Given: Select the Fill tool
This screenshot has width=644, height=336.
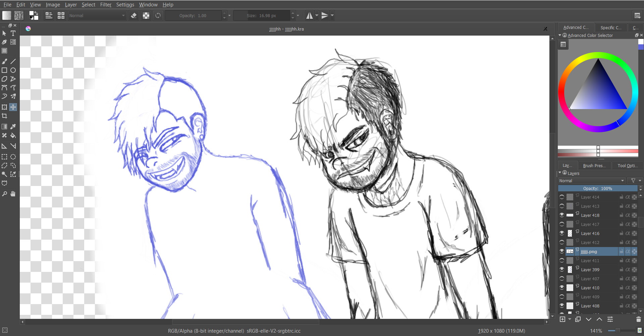Looking at the screenshot, I should pyautogui.click(x=13, y=136).
